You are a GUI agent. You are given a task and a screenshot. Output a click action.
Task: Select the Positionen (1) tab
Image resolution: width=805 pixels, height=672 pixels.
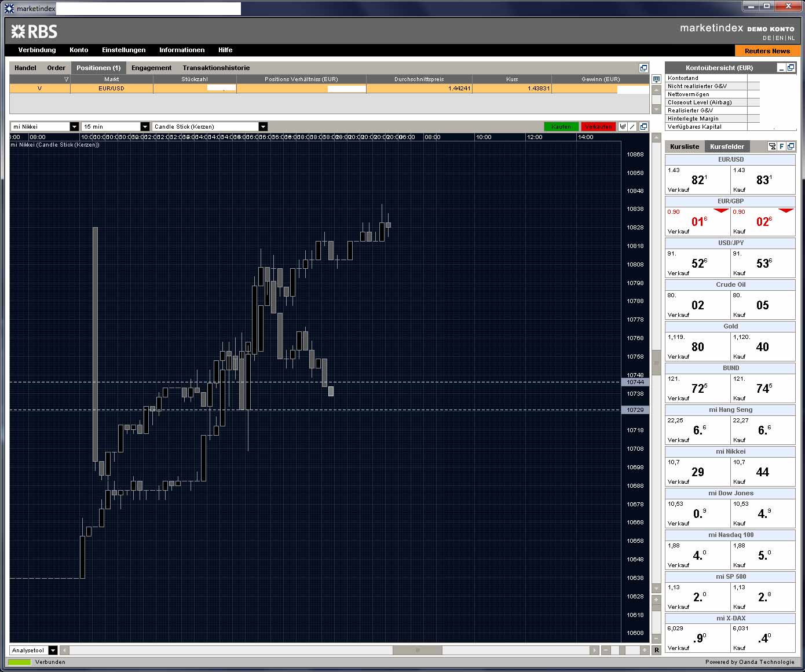[x=98, y=68]
